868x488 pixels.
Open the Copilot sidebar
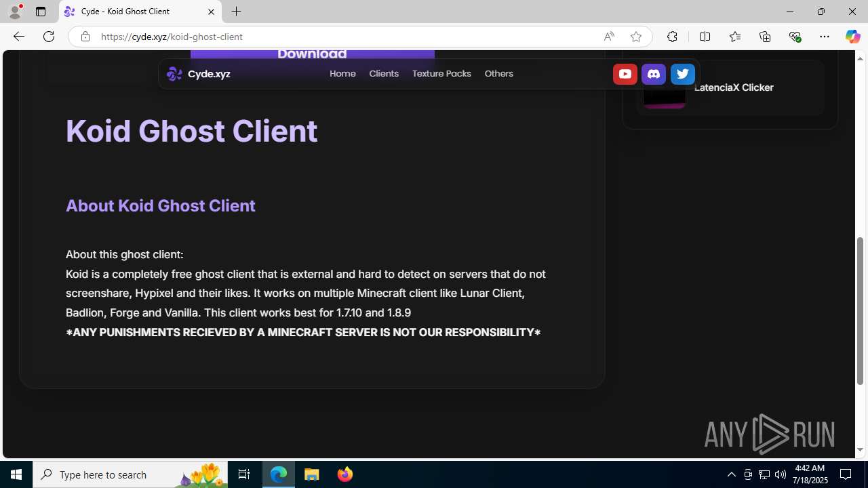tap(852, 37)
